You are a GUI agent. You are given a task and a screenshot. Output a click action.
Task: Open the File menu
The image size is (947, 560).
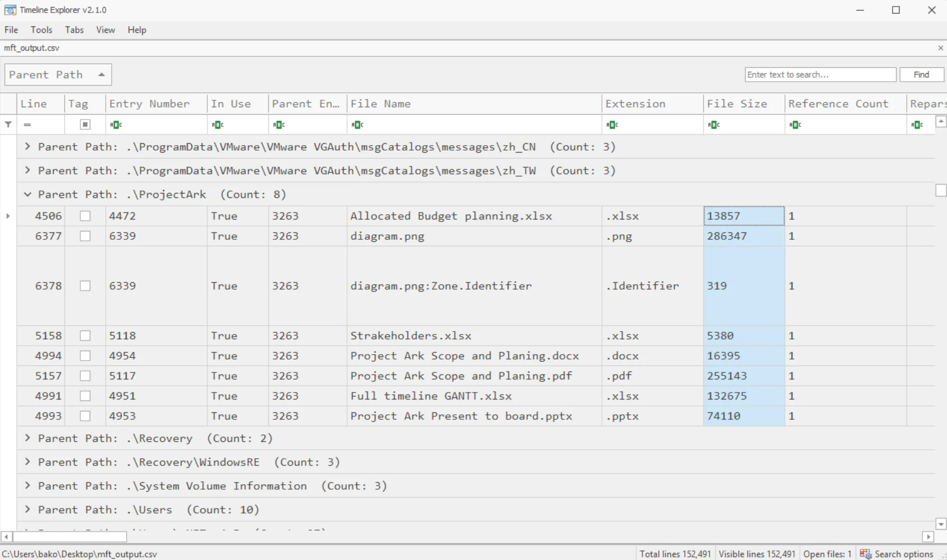point(11,30)
